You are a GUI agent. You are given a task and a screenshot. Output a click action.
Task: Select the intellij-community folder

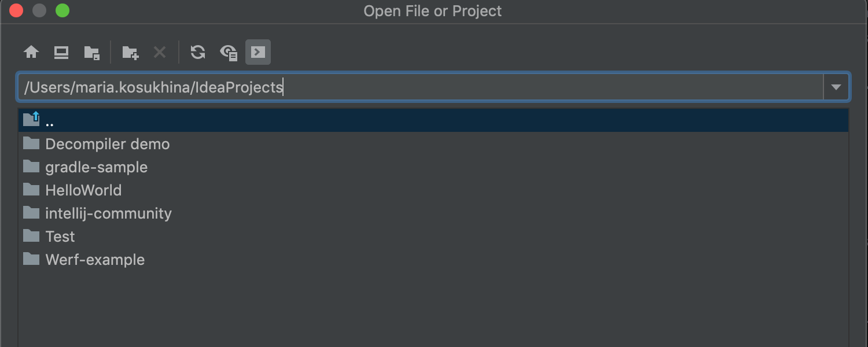tap(108, 213)
